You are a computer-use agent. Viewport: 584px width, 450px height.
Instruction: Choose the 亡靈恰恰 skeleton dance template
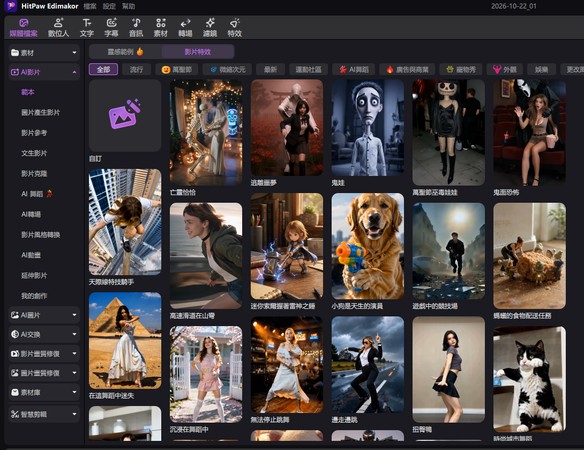[x=206, y=132]
